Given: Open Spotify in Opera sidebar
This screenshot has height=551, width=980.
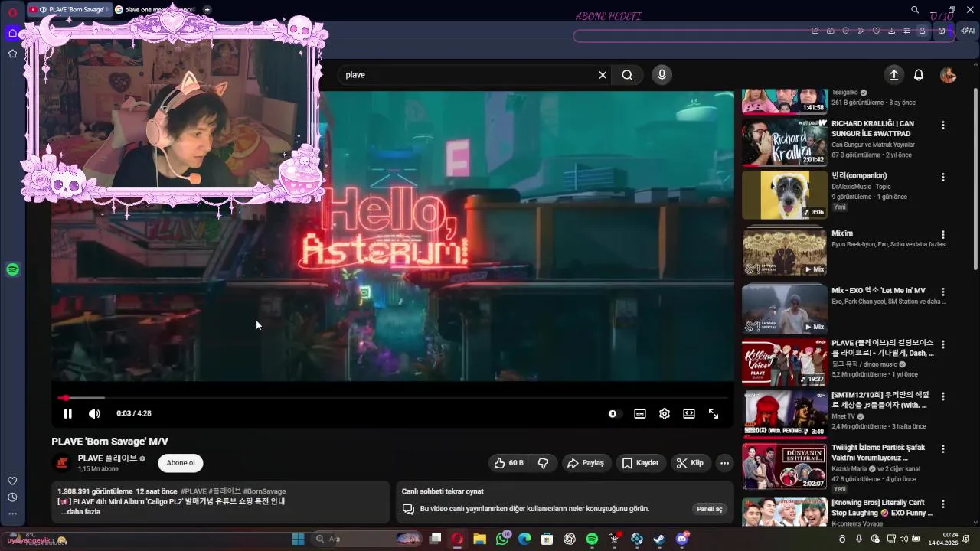Looking at the screenshot, I should click(12, 269).
